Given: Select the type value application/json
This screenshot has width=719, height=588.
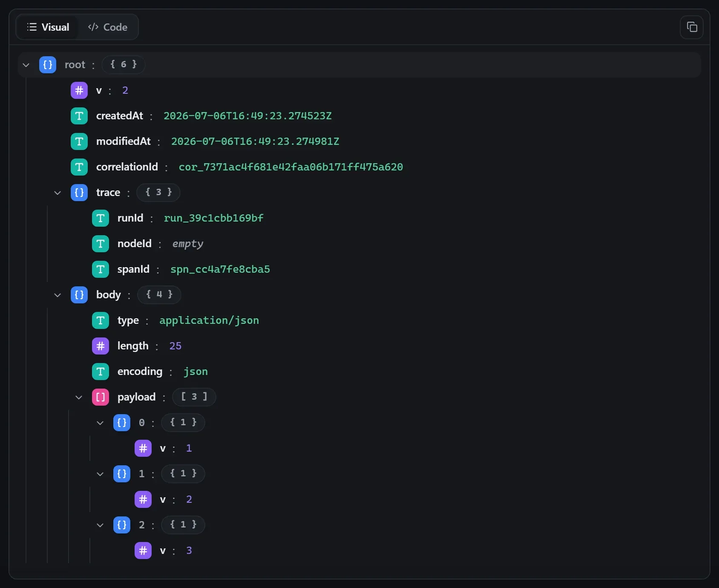Looking at the screenshot, I should coord(209,320).
